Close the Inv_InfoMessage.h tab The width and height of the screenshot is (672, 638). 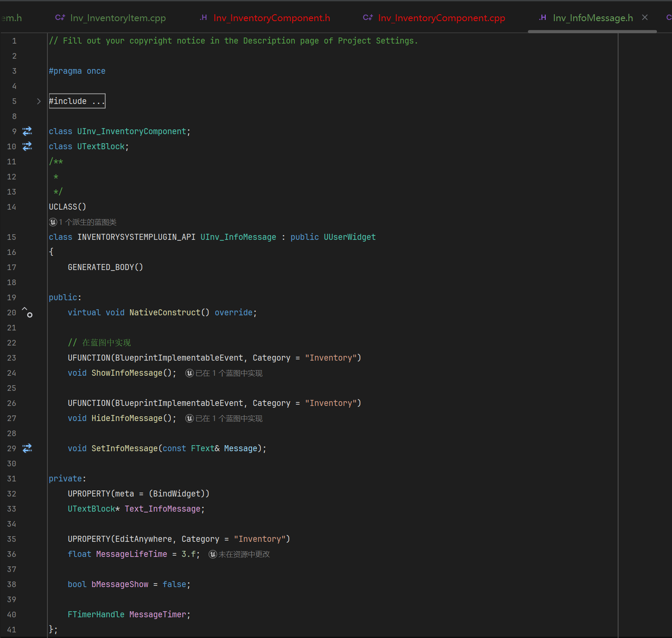645,17
